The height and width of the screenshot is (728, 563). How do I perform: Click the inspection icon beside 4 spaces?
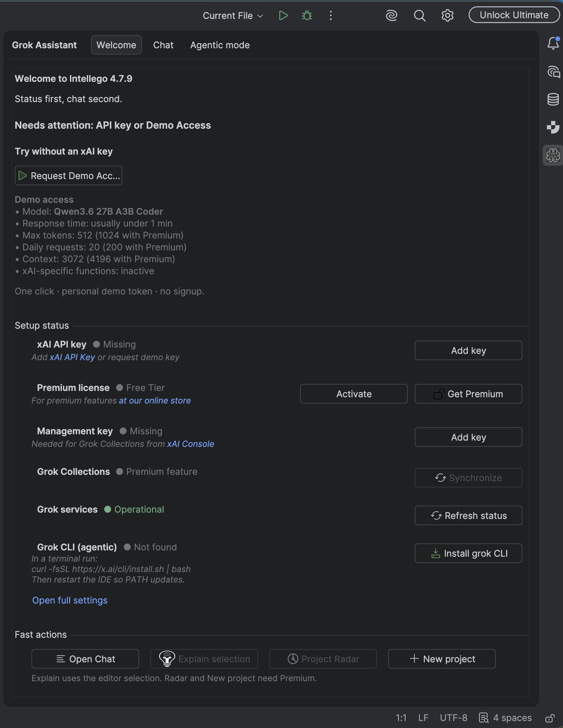484,718
